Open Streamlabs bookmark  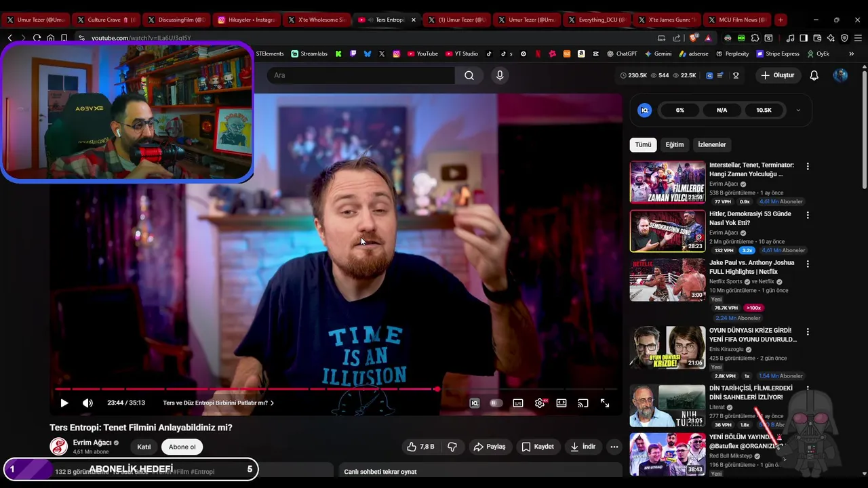pos(309,54)
